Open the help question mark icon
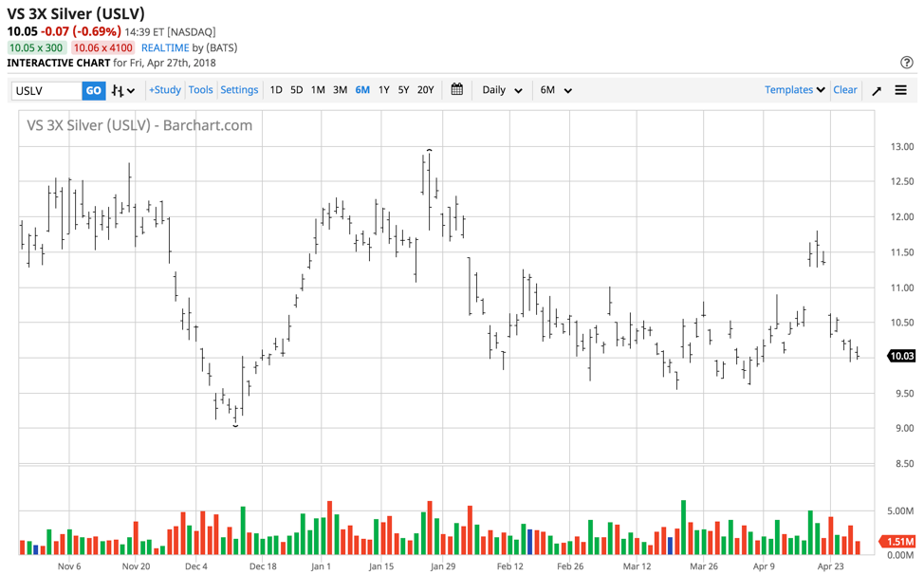The width and height of the screenshot is (924, 575). [x=907, y=62]
